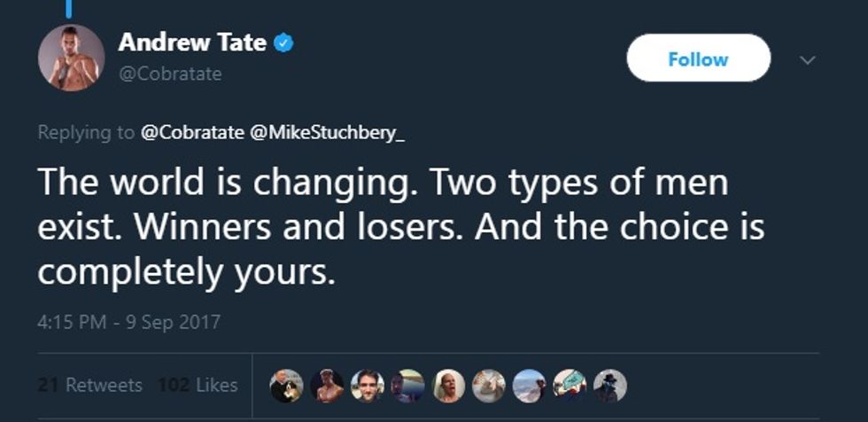Screen dimensions: 868x422
Task: Click the 4:15 PM - 9 Sep 2017 timestamp
Action: (128, 323)
